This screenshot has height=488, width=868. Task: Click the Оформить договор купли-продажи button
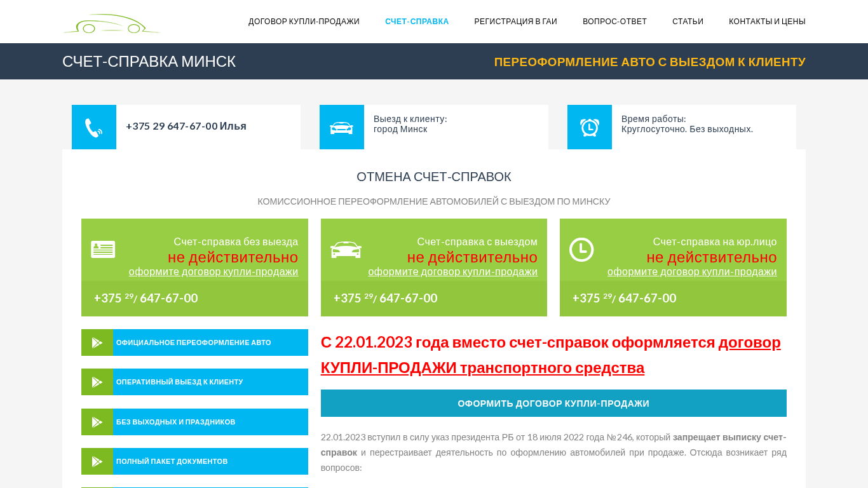pyautogui.click(x=553, y=403)
